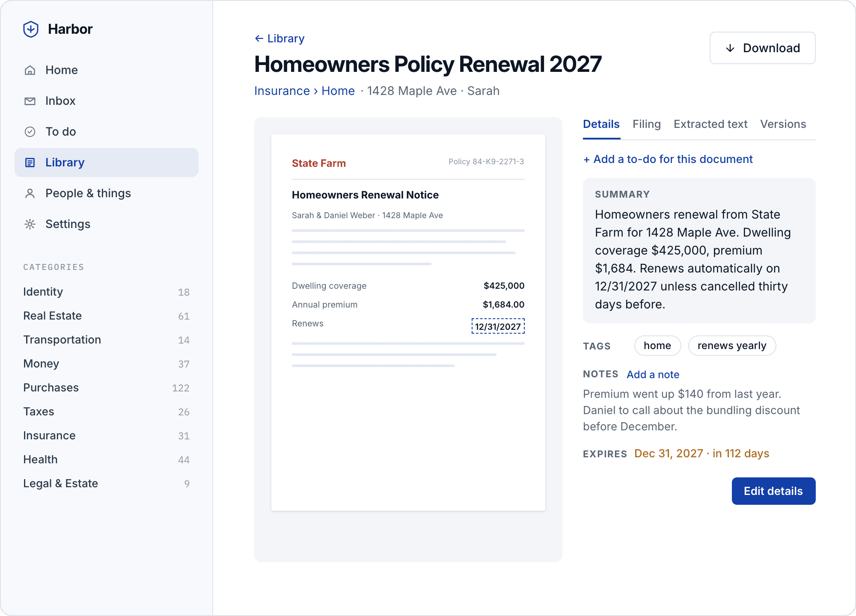Click the Edit details button
The width and height of the screenshot is (856, 616).
click(x=773, y=491)
